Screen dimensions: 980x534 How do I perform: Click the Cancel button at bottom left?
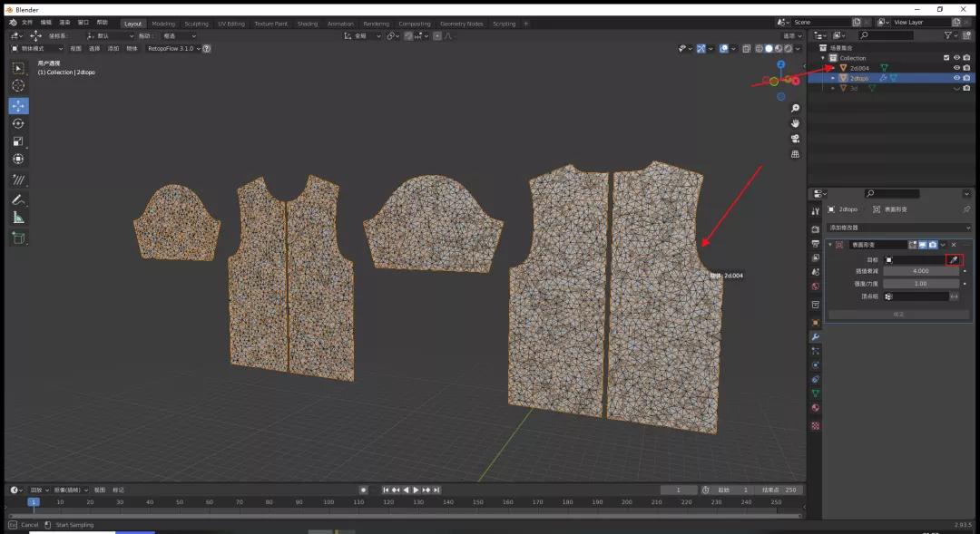29,524
